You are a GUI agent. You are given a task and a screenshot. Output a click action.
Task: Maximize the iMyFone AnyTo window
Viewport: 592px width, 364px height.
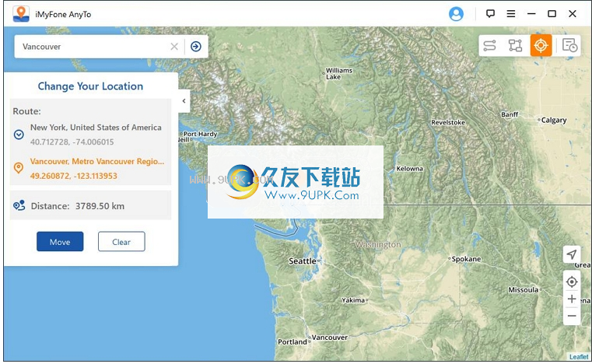click(x=552, y=14)
